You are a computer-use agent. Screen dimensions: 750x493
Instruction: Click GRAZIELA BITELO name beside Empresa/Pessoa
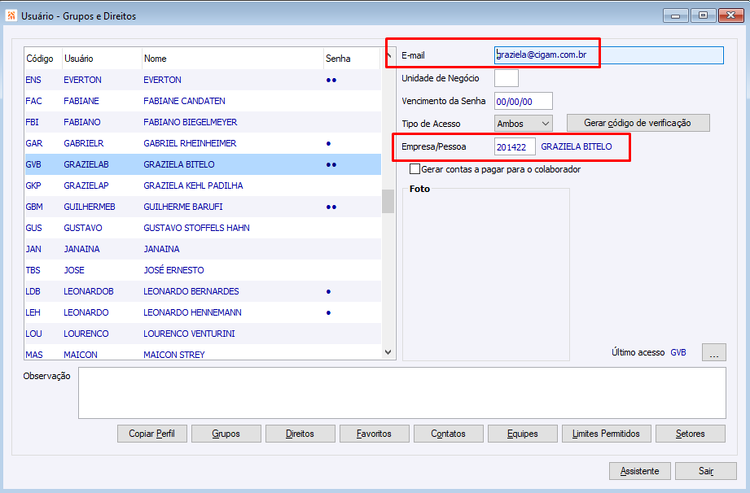(x=576, y=147)
